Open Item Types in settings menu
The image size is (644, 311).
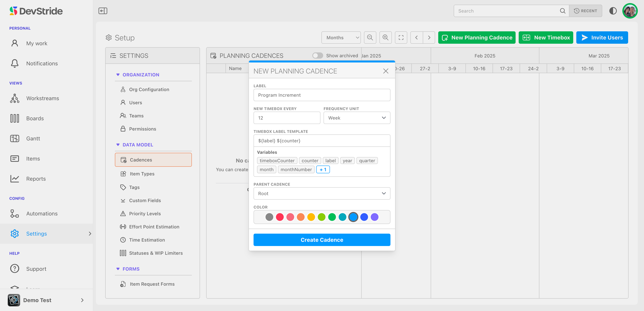tap(142, 174)
